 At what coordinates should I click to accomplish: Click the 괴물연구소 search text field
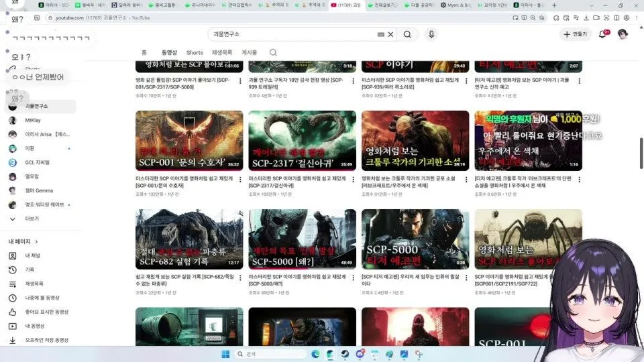292,34
